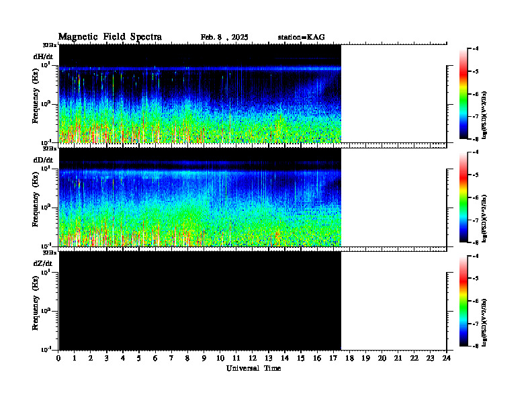The image size is (532, 411).
Task: Click the top colorbar log PSD label
Action: coord(484,116)
